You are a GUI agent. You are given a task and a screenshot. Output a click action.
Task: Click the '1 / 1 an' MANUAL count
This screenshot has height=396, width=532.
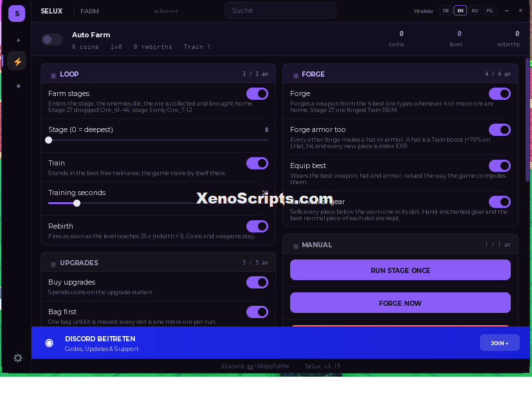pyautogui.click(x=498, y=244)
